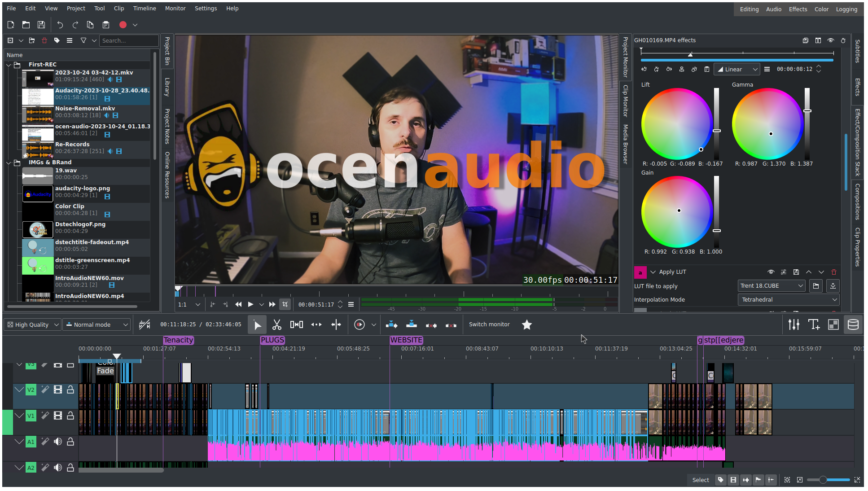This screenshot has height=491, width=868.
Task: Adjust the timeline zoom slider
Action: coord(828,480)
